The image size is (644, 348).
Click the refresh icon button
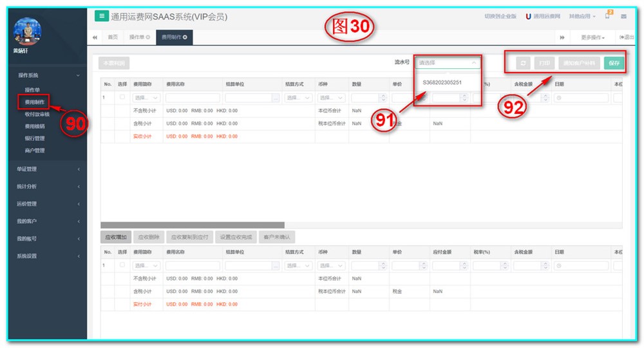(x=523, y=63)
